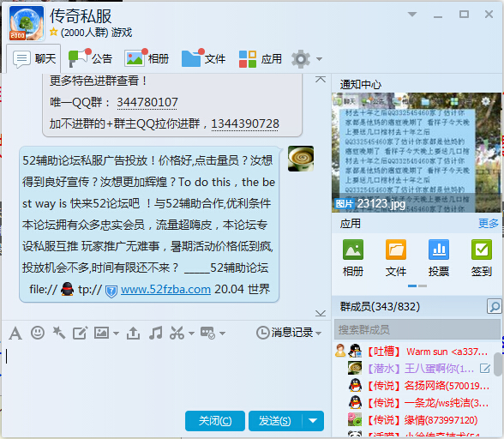Click the second apps page indicator
504x439 pixels.
(x=423, y=286)
